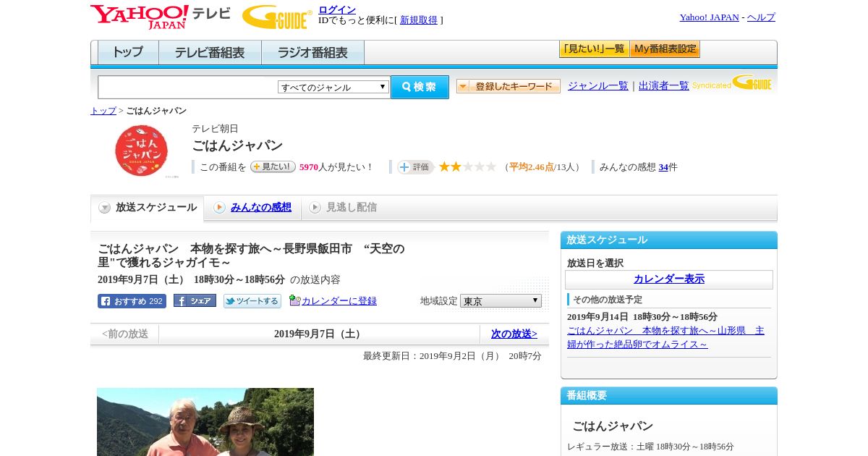Open the ジャンル一覧 link

[598, 85]
